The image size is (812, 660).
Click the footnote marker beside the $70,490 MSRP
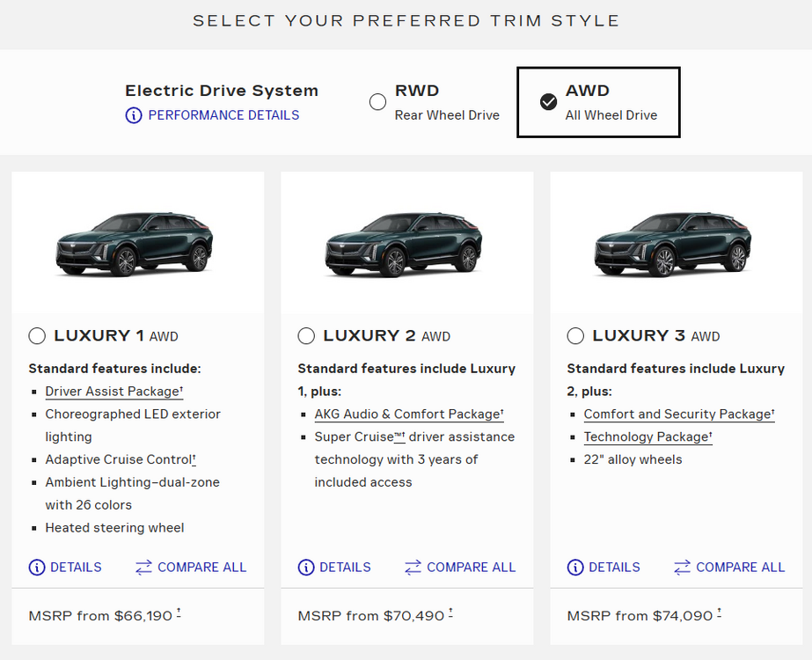(x=450, y=613)
